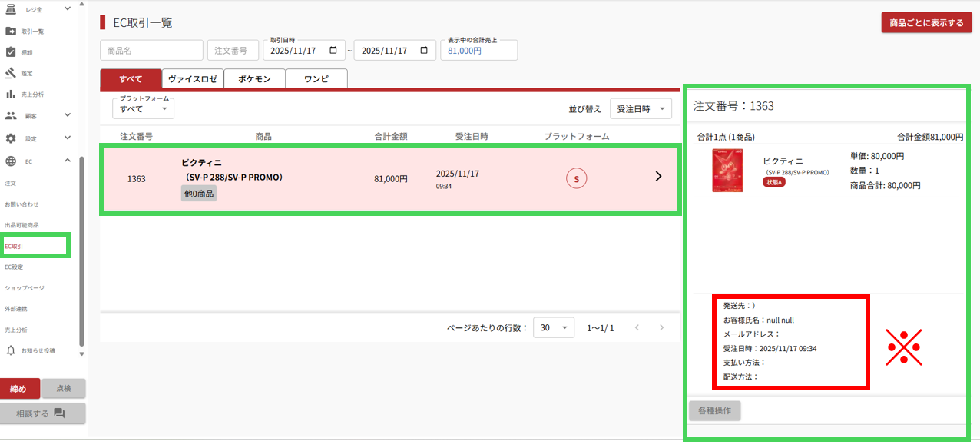Click the お知らせ投稿 bell icon
980x448 pixels.
point(11,350)
